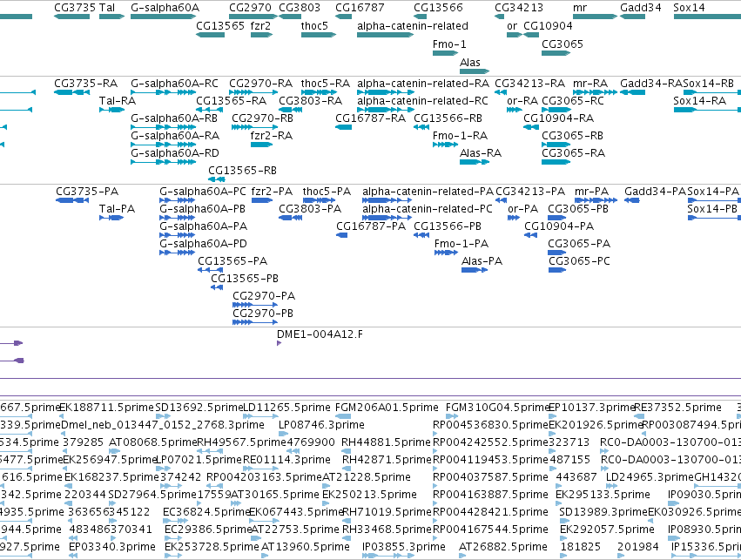Select transcript CG2970-RB
741x560 pixels.
click(x=262, y=118)
